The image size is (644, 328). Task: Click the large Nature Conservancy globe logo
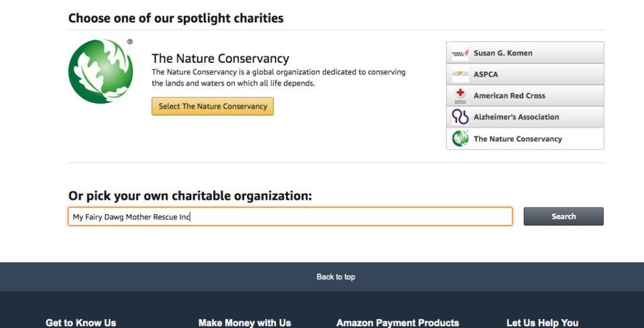[101, 71]
